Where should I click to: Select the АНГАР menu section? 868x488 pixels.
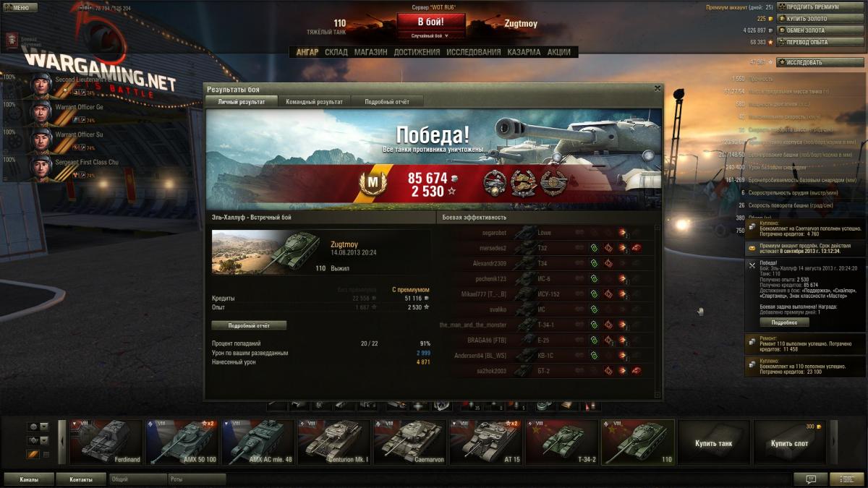307,52
